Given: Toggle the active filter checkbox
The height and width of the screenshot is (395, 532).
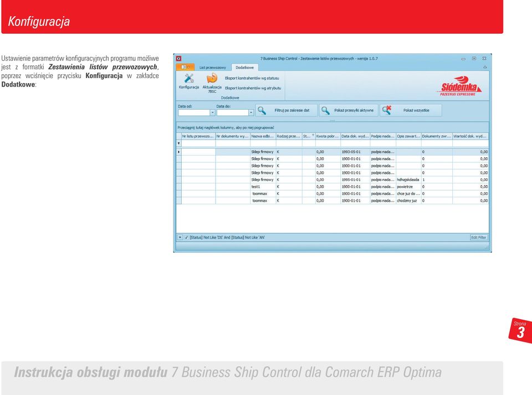Looking at the screenshot, I should point(186,237).
